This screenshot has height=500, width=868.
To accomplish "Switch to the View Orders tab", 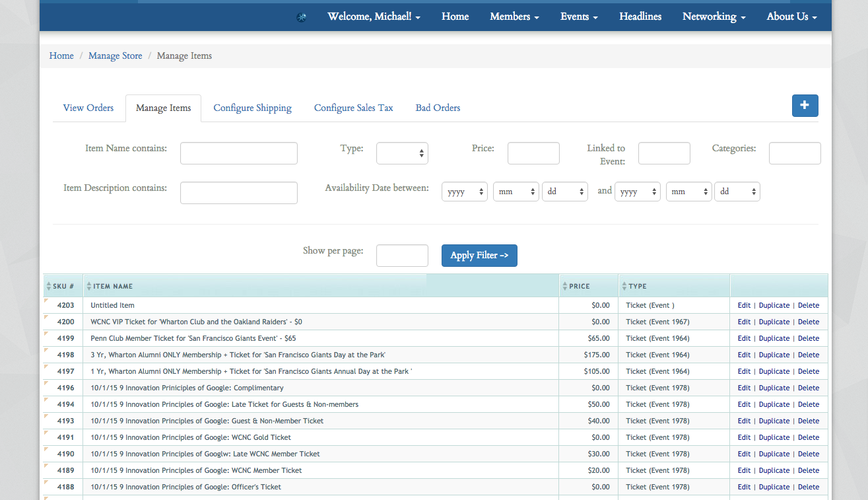I will [88, 108].
